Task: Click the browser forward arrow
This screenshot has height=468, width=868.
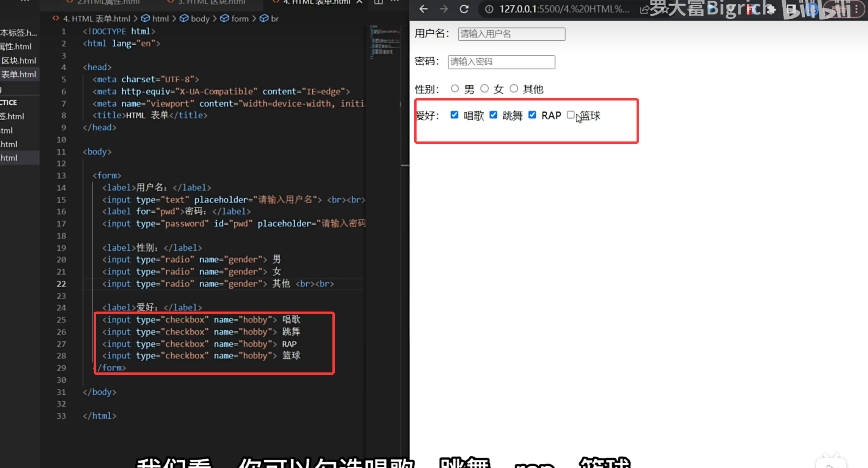Action: point(443,9)
